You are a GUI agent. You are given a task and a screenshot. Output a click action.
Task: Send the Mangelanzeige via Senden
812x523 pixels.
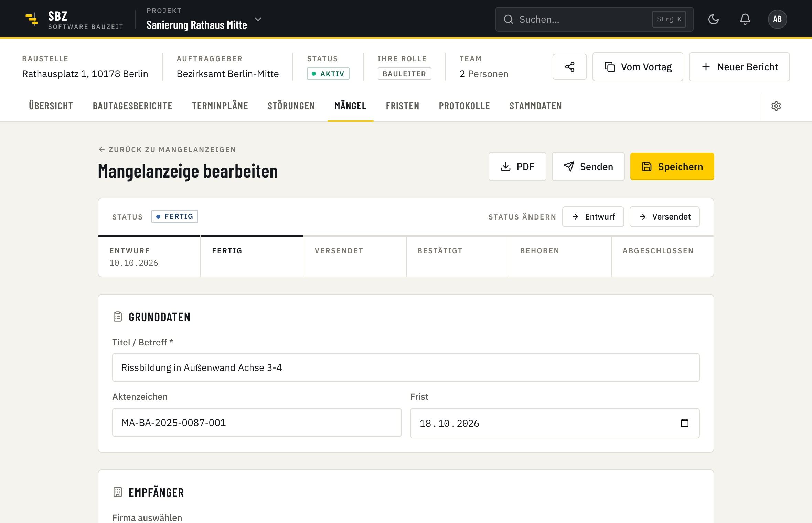(x=588, y=167)
